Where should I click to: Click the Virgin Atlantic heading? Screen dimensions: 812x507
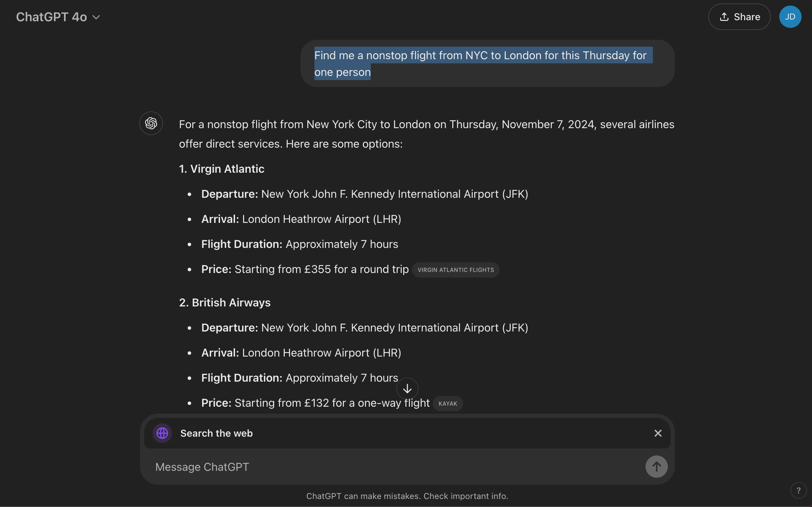222,169
